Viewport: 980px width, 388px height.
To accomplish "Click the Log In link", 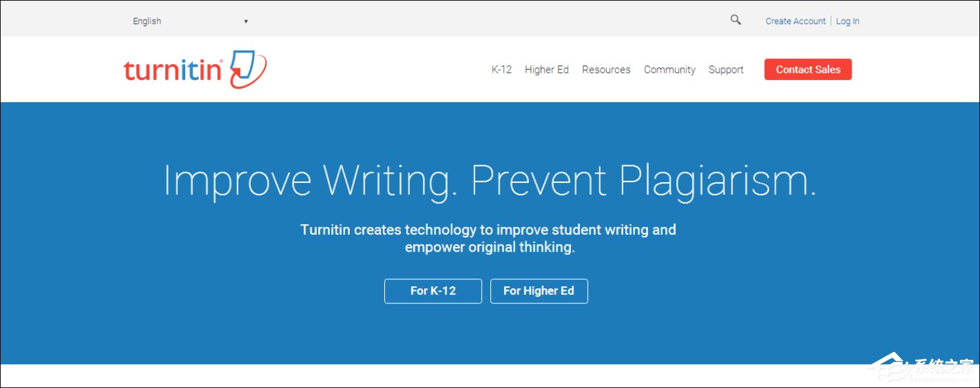I will click(848, 21).
